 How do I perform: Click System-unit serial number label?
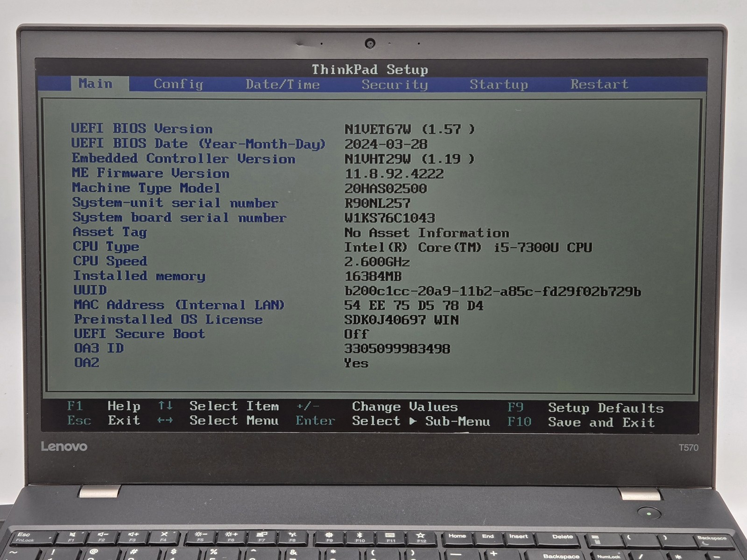click(x=175, y=203)
